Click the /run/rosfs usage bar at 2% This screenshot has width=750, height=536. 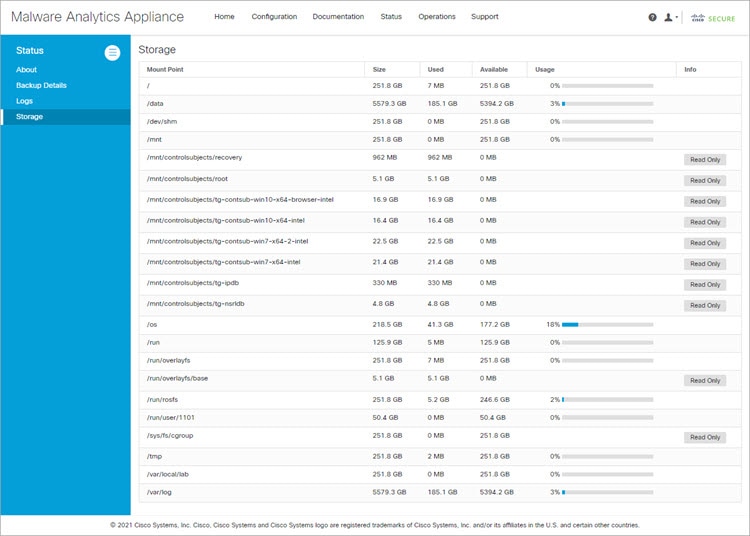click(607, 400)
